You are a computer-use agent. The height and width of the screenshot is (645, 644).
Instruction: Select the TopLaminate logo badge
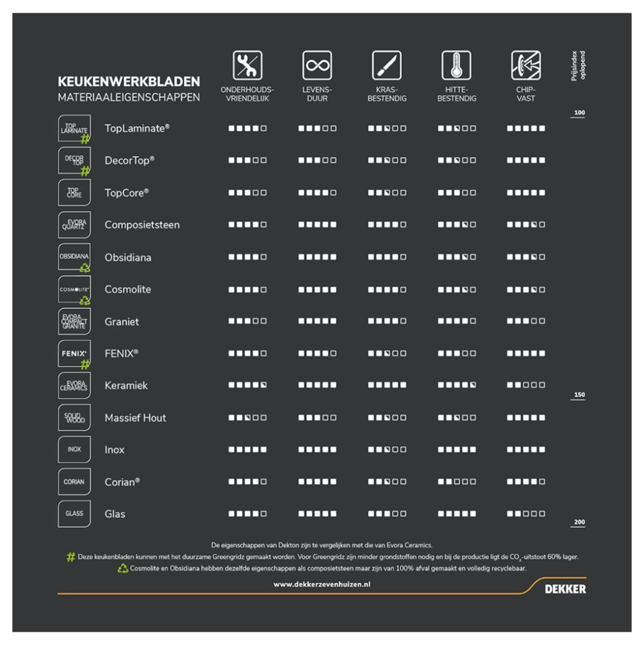(74, 128)
